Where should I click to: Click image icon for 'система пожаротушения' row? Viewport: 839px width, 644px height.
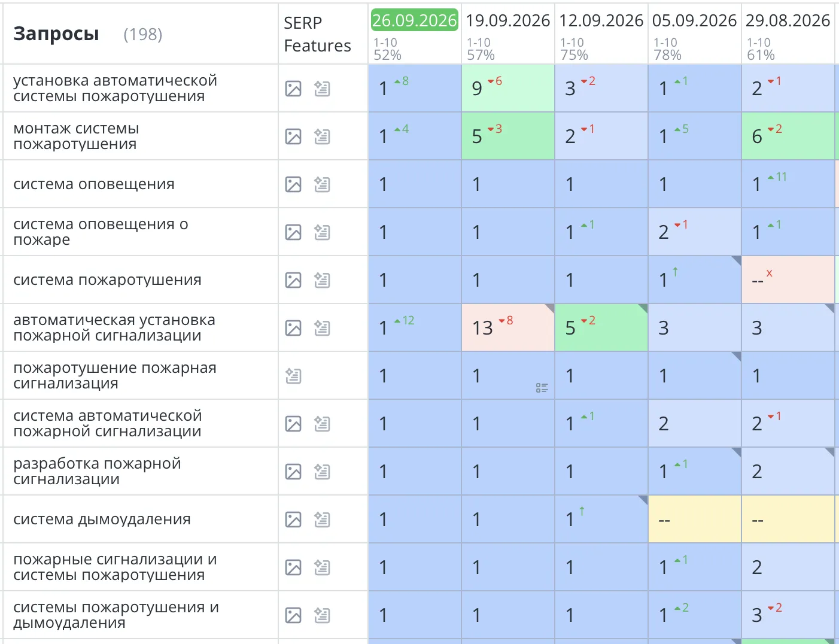(x=293, y=280)
